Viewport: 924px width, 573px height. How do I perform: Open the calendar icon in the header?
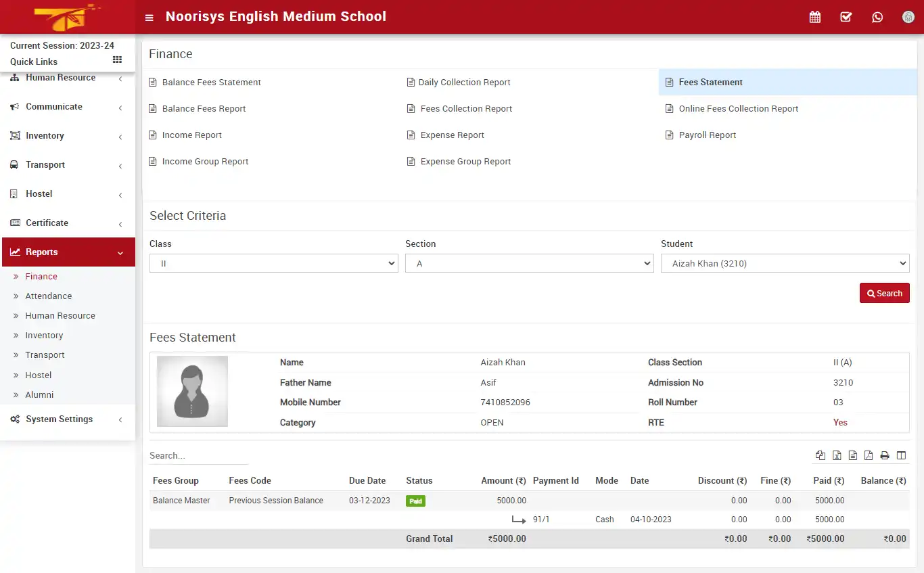point(814,16)
